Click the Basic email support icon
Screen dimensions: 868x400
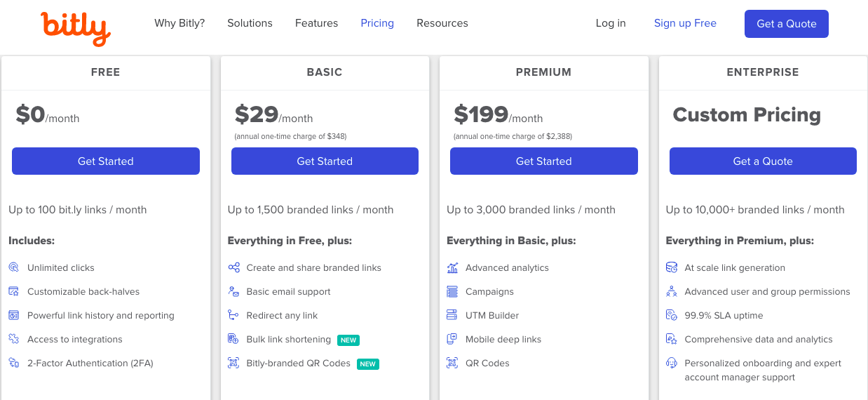[233, 291]
